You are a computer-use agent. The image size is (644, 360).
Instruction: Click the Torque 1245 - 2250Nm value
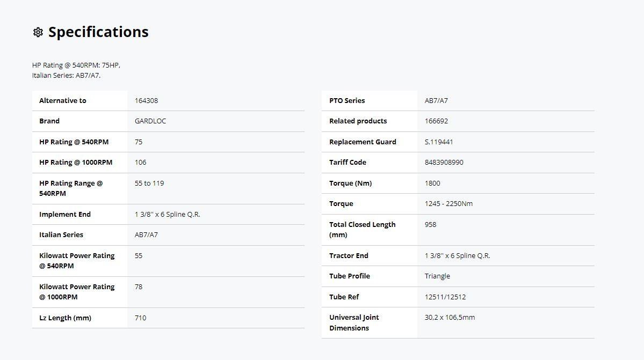[448, 204]
